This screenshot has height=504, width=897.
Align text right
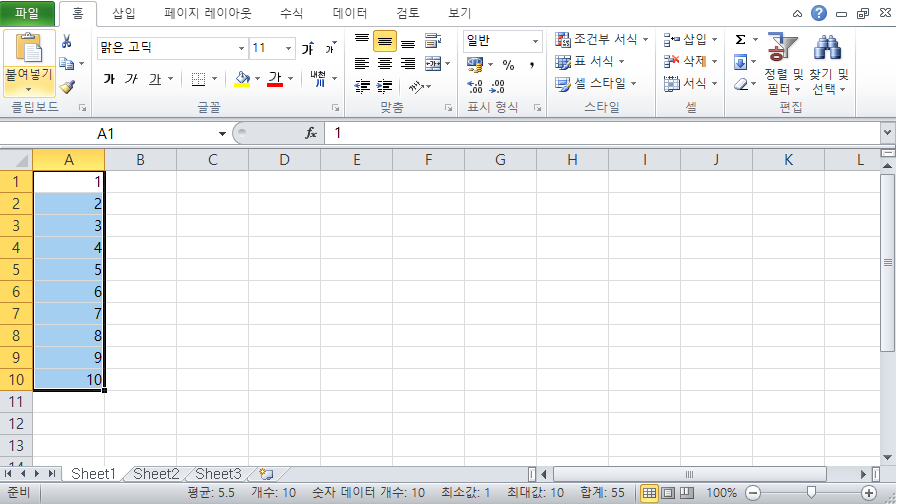(x=408, y=64)
